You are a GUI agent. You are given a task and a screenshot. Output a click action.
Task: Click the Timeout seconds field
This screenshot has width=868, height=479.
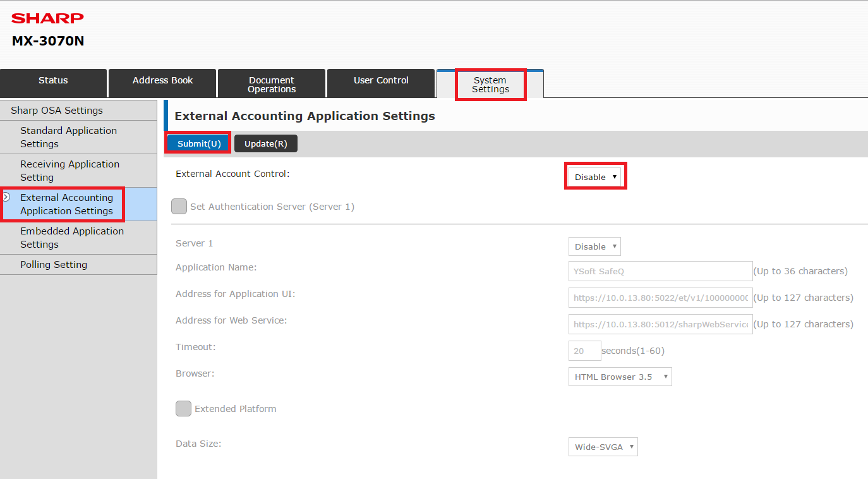[584, 351]
